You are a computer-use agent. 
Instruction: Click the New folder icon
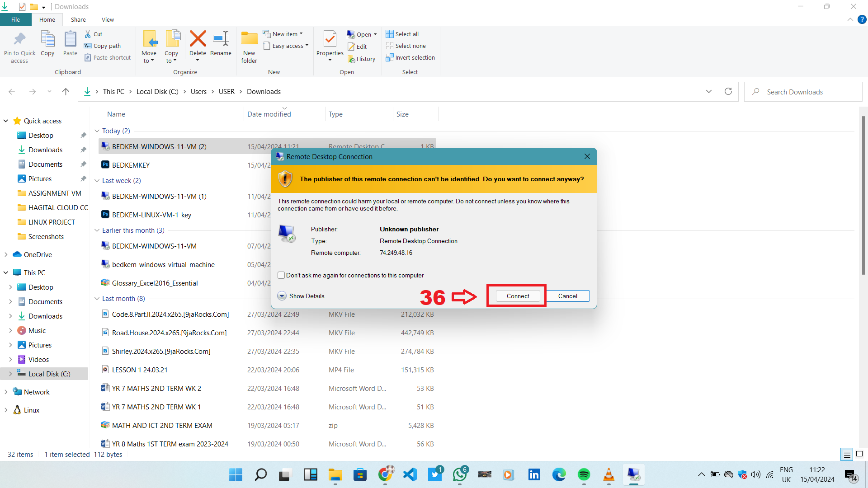[x=249, y=39]
